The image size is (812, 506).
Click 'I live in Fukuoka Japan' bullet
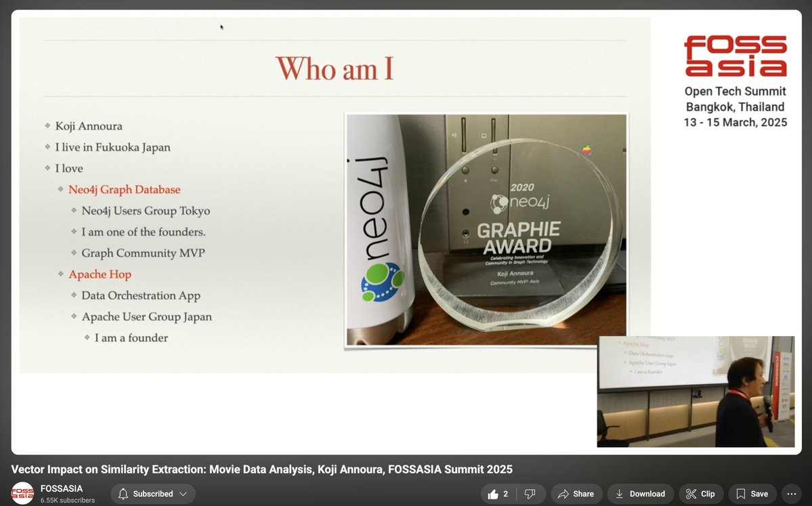[113, 148]
